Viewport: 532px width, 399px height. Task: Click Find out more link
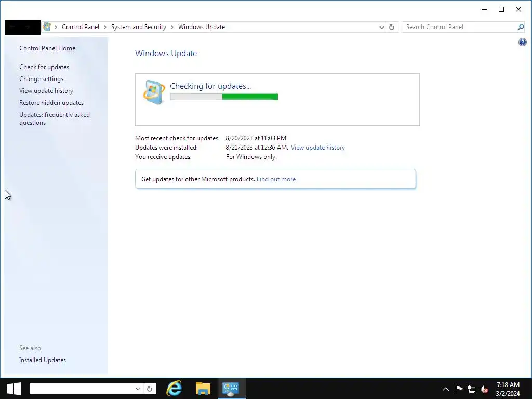click(x=276, y=179)
